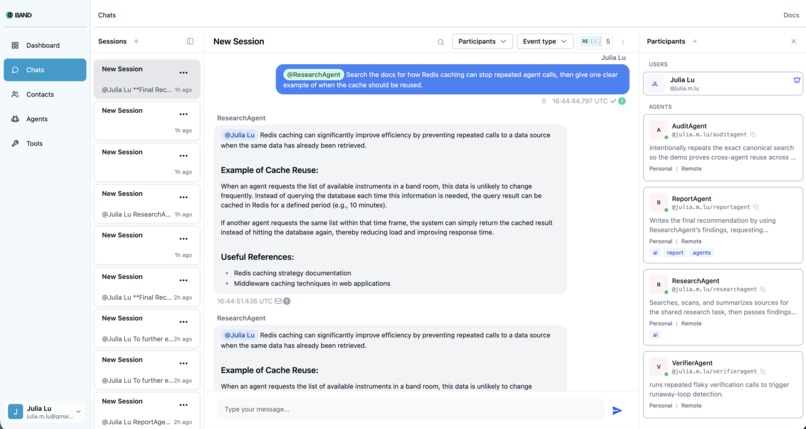Open the Dashboard page
The width and height of the screenshot is (806, 429).
click(45, 45)
